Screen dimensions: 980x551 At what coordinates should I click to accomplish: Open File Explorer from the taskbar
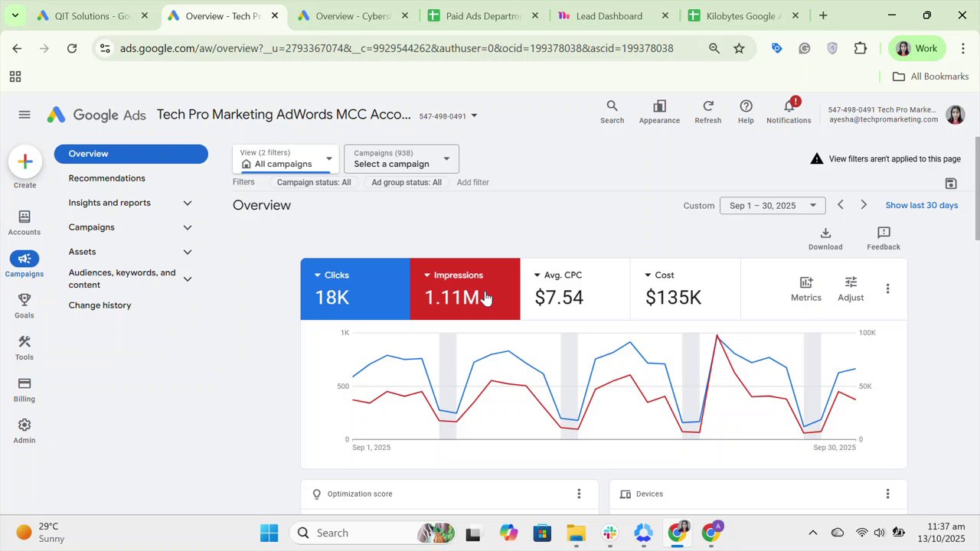pos(576,533)
